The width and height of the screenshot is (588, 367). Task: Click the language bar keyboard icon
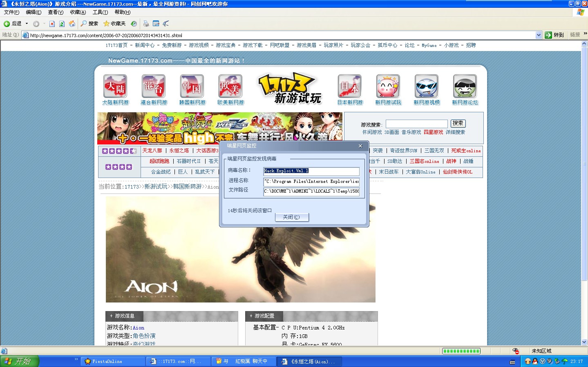pos(512,362)
